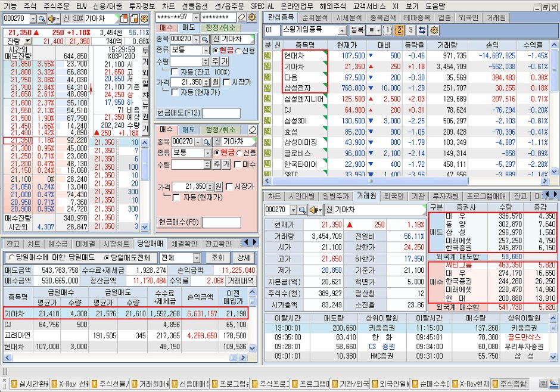Open 전체 filter dropdown in 당일매매
Viewport: 560px width, 392px height.
[197, 258]
